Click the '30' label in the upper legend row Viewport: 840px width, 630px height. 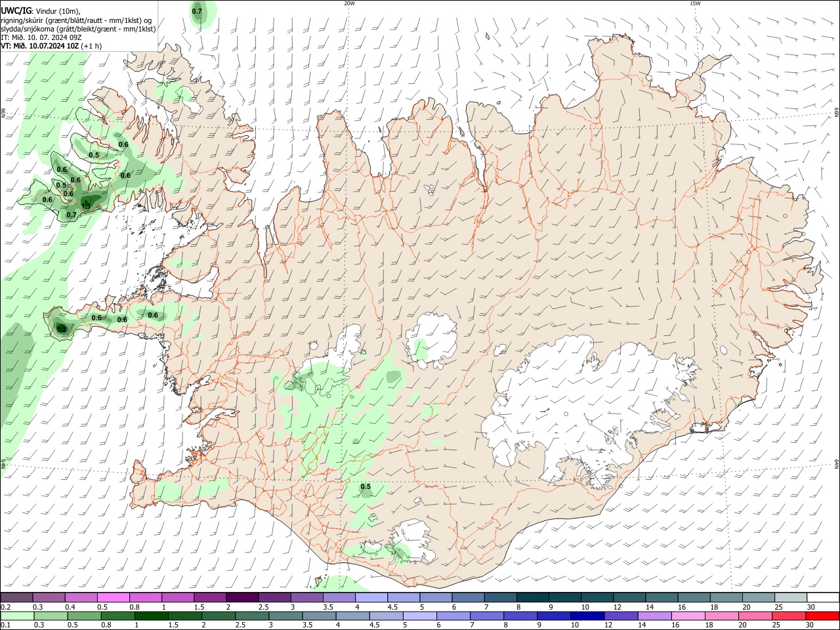[x=811, y=607]
